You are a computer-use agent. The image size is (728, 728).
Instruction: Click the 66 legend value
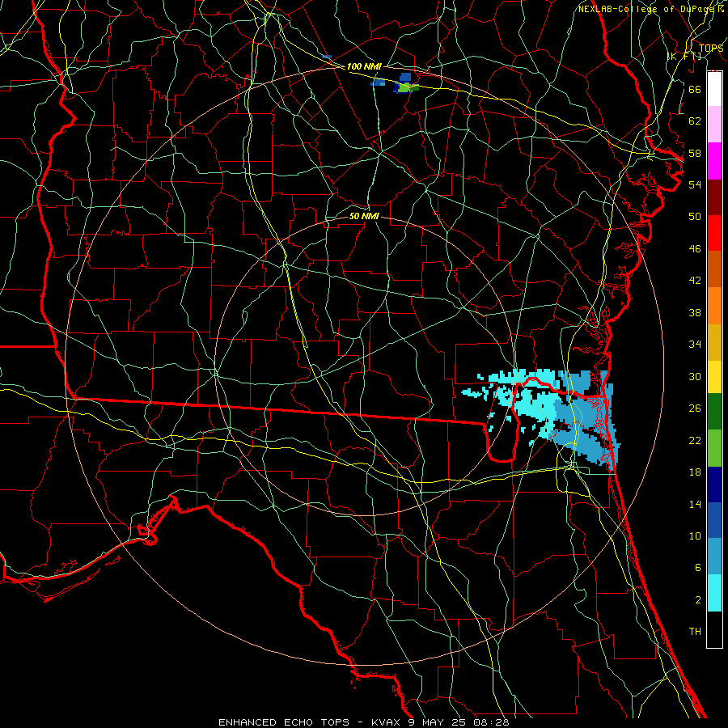(x=695, y=89)
